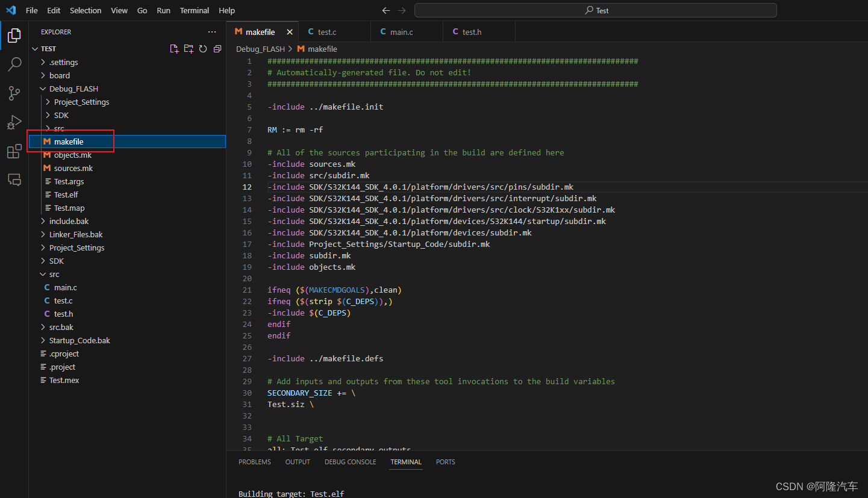Open the Source Control view
The image size is (868, 498).
tap(14, 93)
